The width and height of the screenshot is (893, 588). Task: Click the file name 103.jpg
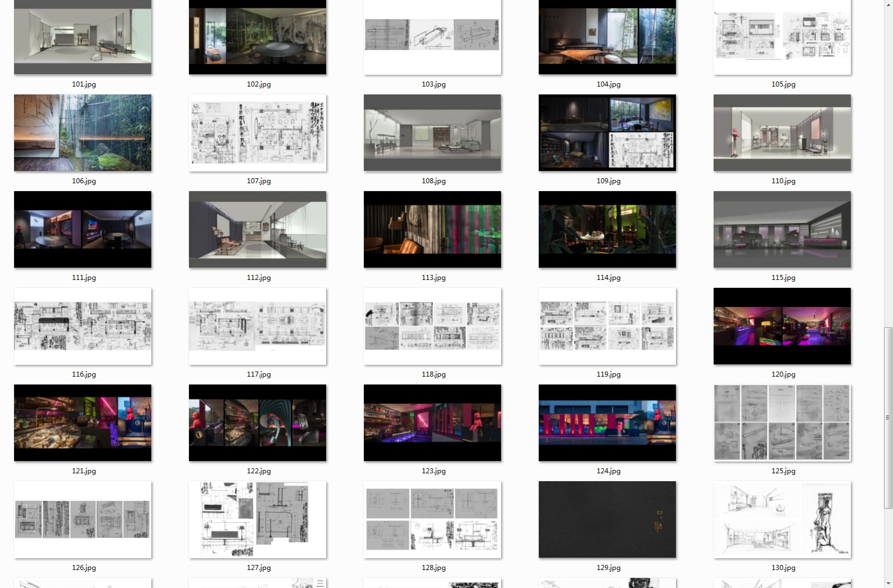(x=434, y=84)
